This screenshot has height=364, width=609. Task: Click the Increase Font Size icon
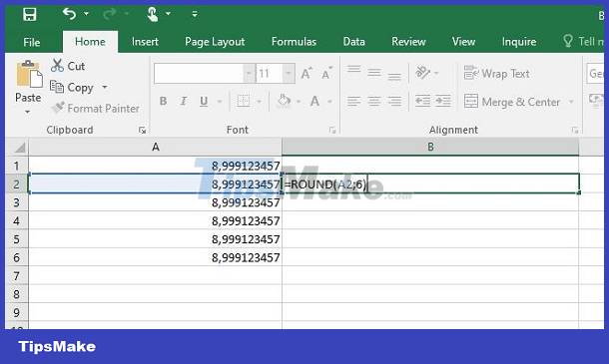point(306,73)
